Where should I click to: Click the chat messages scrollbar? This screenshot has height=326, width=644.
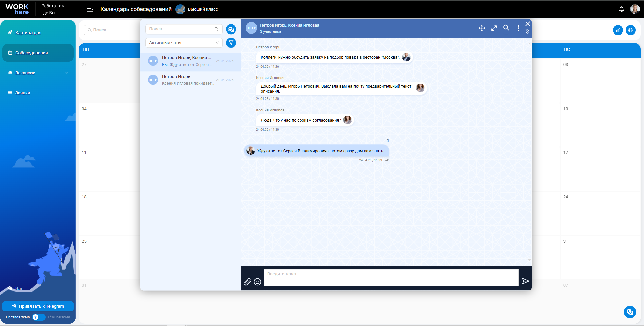(529, 151)
